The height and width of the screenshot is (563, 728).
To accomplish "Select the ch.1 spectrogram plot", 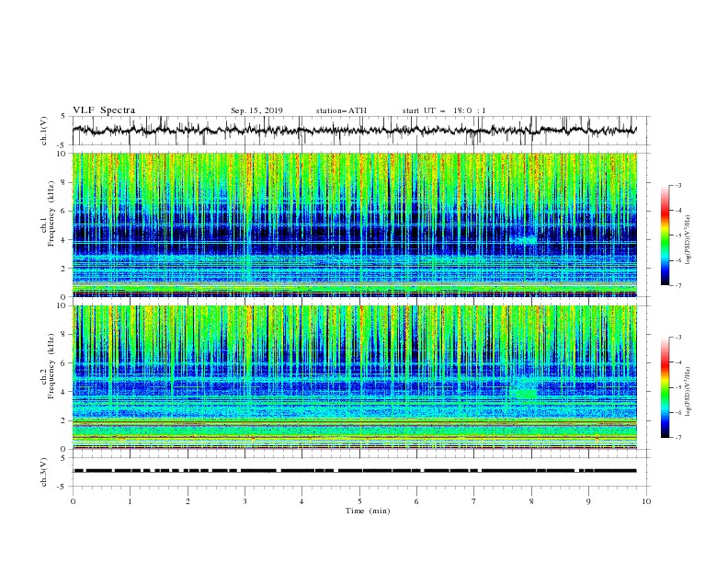I will (x=355, y=224).
